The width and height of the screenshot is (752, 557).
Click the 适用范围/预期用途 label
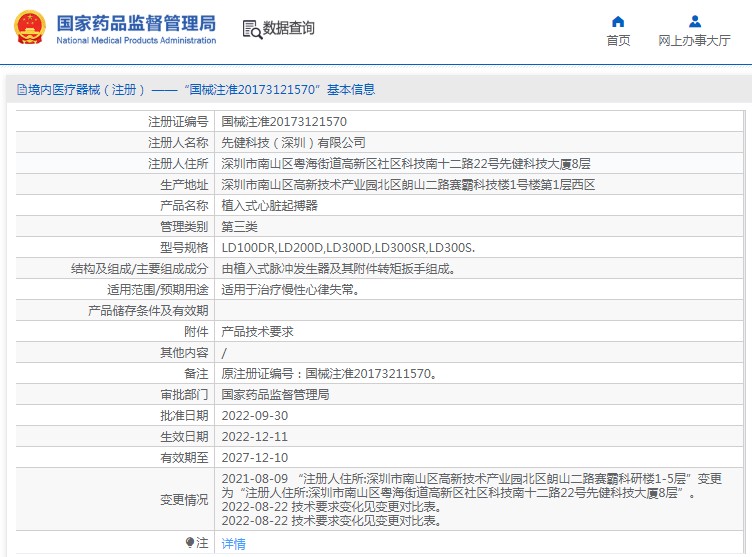158,290
